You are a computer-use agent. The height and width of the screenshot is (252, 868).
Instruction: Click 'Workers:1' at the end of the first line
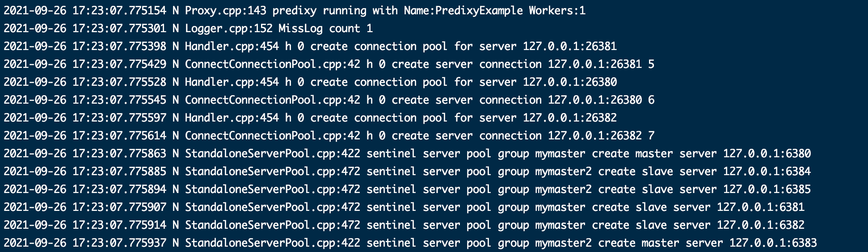(x=557, y=11)
